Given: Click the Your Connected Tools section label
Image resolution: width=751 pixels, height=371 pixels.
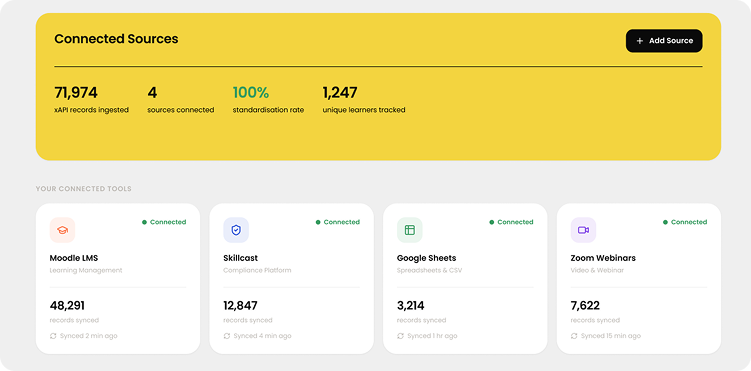Looking at the screenshot, I should (84, 189).
